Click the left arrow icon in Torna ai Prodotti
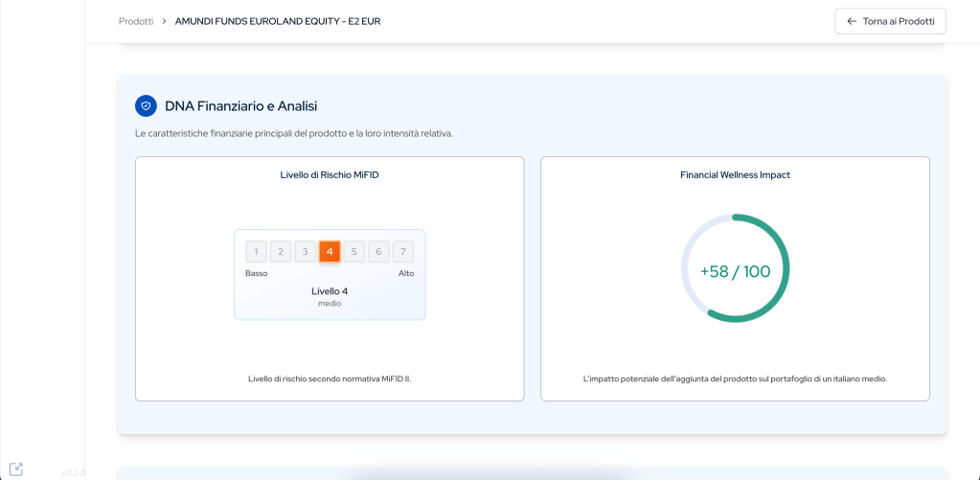The height and width of the screenshot is (480, 980). tap(852, 21)
